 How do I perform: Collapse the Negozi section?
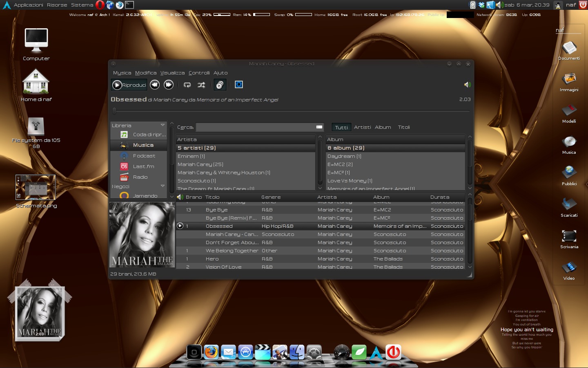(x=163, y=186)
